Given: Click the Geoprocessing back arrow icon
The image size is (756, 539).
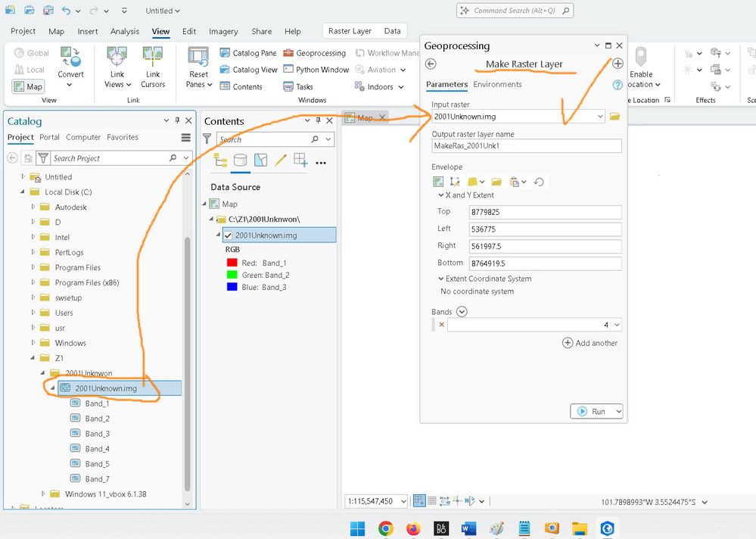Looking at the screenshot, I should pos(431,64).
